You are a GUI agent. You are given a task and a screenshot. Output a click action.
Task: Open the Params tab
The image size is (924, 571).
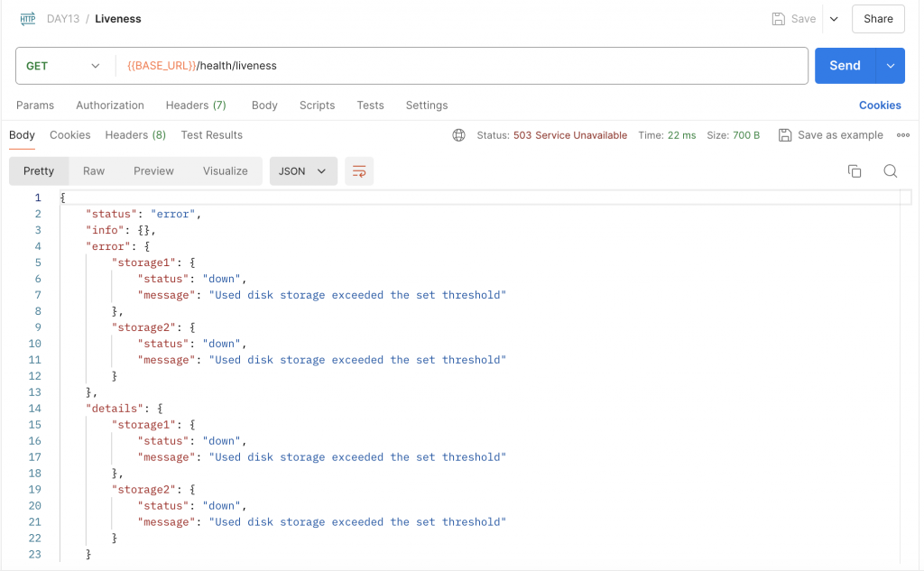click(35, 105)
